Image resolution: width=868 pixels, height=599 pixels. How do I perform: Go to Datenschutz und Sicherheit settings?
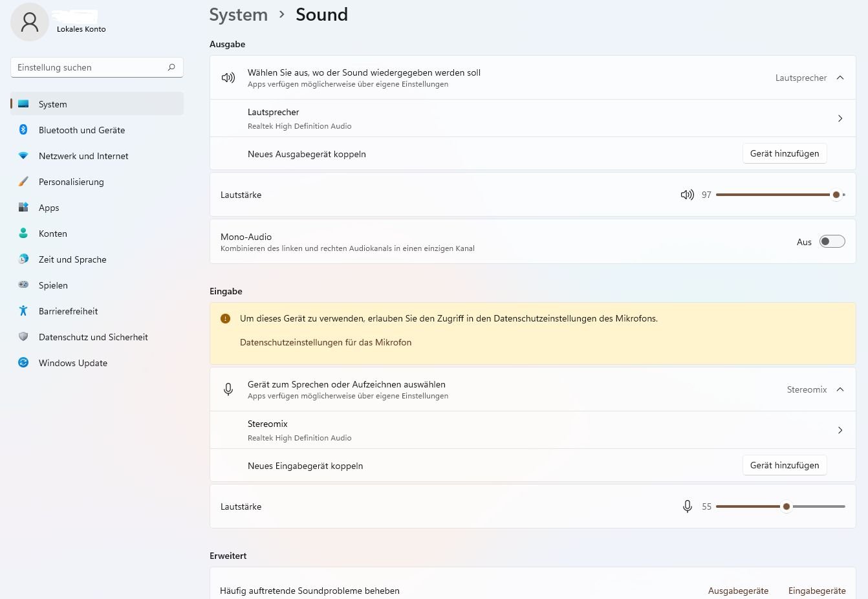[x=93, y=337]
